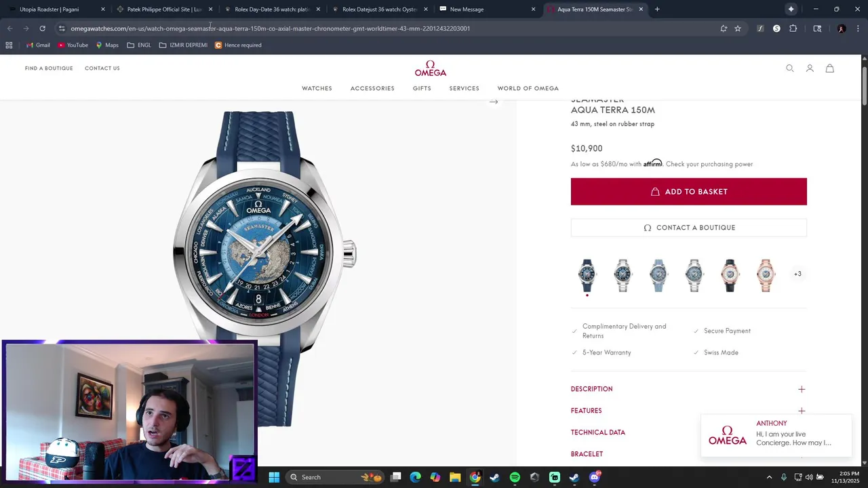Open Microsoft Edge from the taskbar
Image resolution: width=868 pixels, height=488 pixels.
(x=415, y=477)
